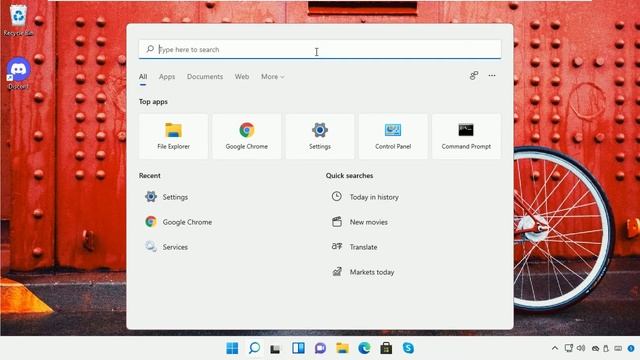Open the Widgets panel from taskbar
Screen dimensions: 640x360
[298, 348]
